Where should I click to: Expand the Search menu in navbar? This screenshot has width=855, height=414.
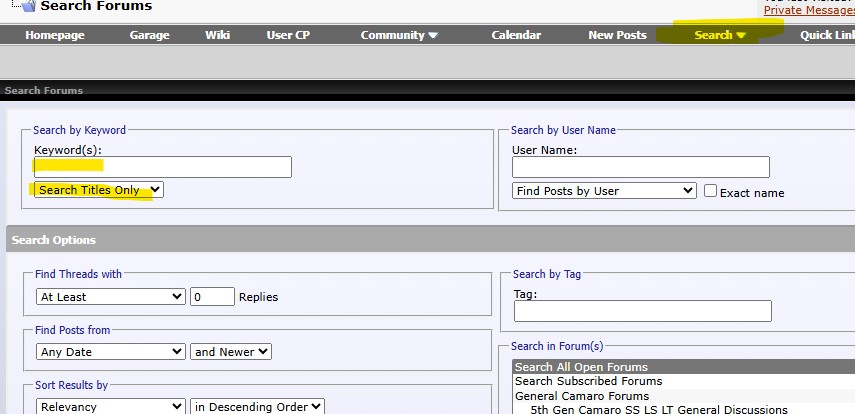720,35
